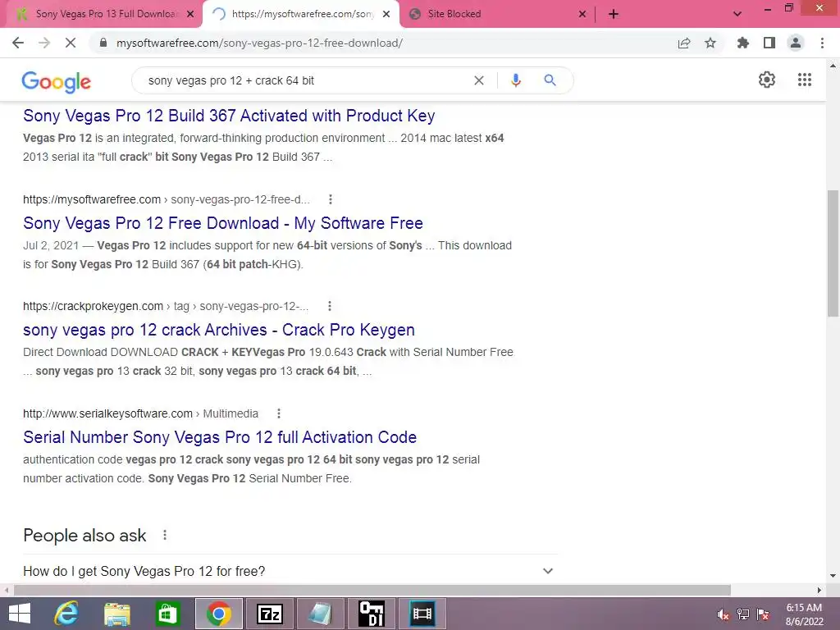The image size is (840, 630).
Task: Open the video film strip taskbar app
Action: coord(422,614)
